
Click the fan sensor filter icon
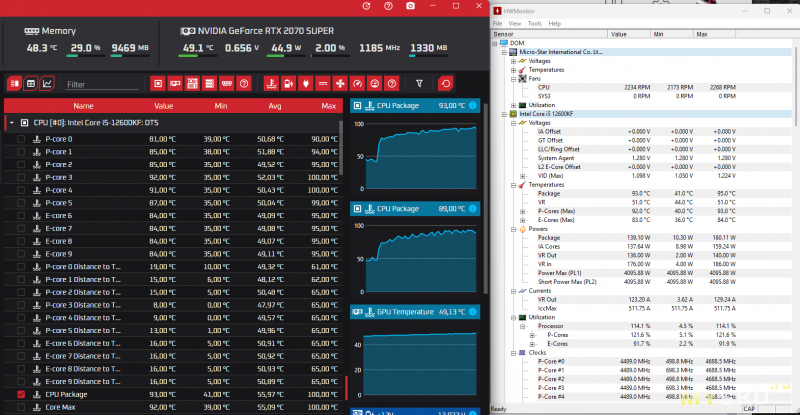(x=339, y=83)
